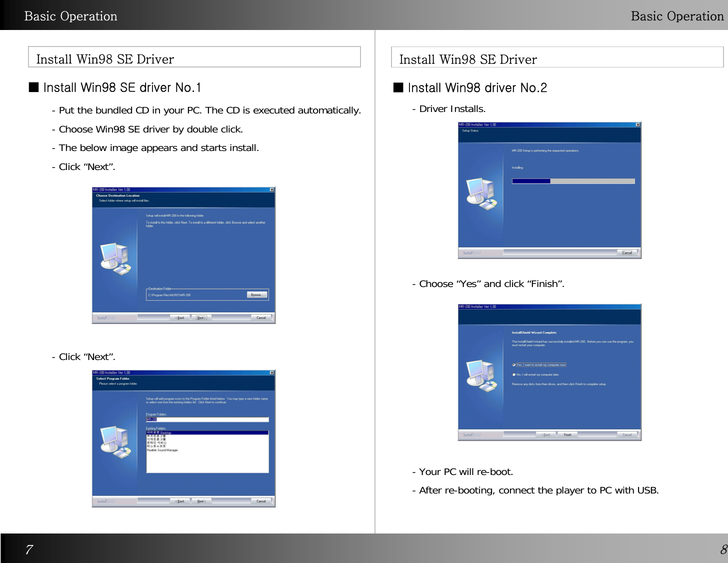Click Browse in the Choose Destination Location dialog
This screenshot has height=563, width=728.
256,295
